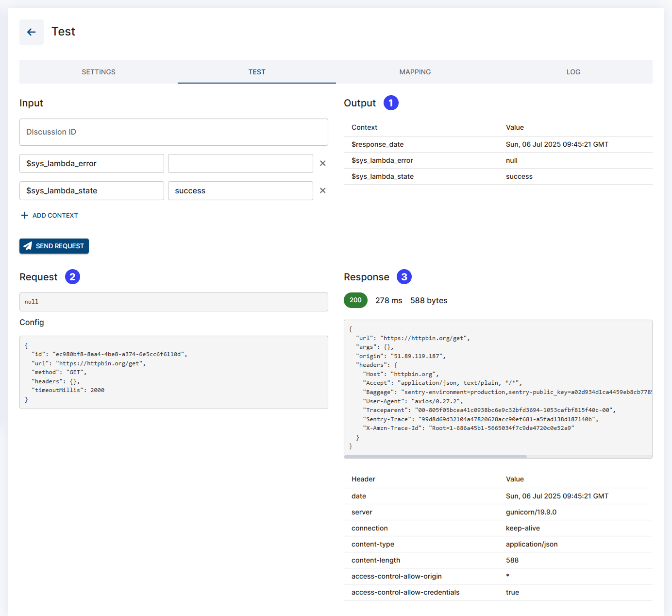
Task: Click the $sys_lambda_state key field
Action: pos(92,190)
